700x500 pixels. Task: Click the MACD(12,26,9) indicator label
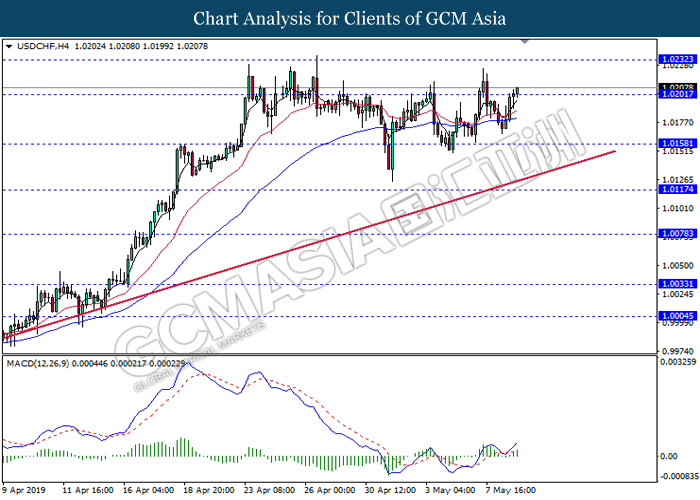pyautogui.click(x=38, y=364)
